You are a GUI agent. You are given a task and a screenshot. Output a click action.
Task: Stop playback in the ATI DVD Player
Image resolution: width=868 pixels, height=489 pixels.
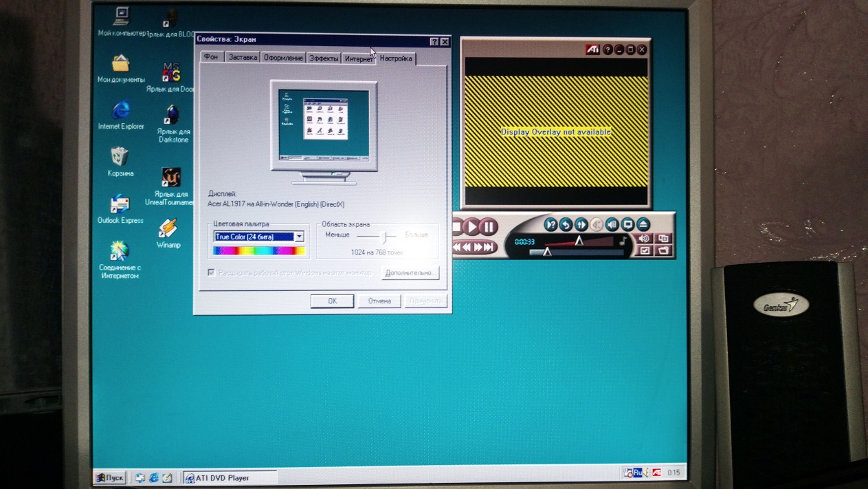(456, 226)
